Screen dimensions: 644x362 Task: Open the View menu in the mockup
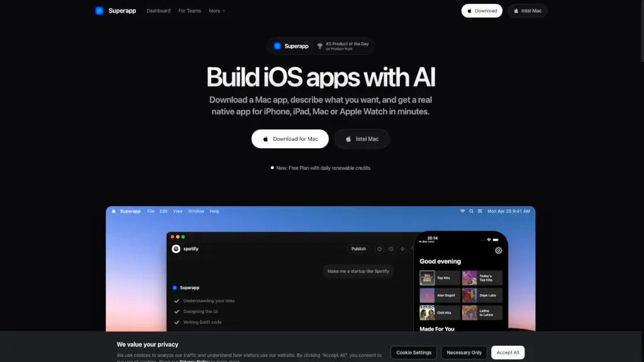tap(177, 211)
